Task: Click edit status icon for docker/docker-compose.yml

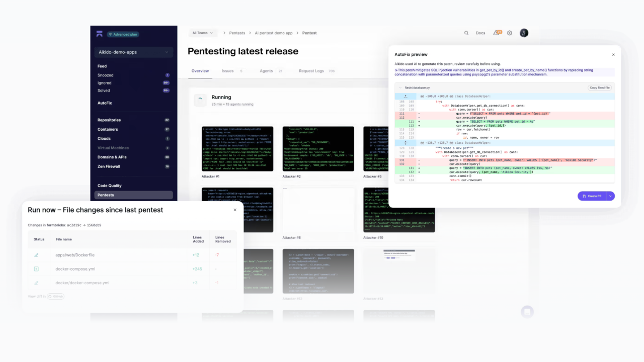Action: (x=36, y=283)
